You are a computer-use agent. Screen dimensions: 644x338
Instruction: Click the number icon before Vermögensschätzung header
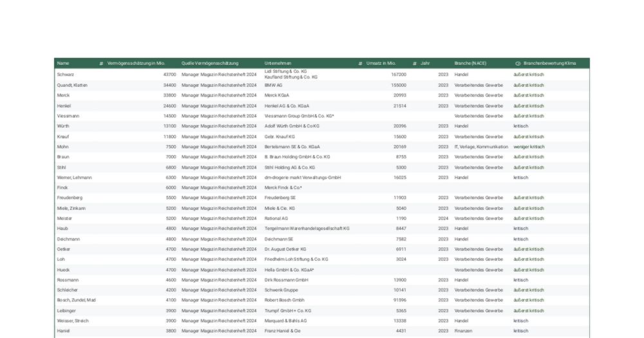click(101, 64)
